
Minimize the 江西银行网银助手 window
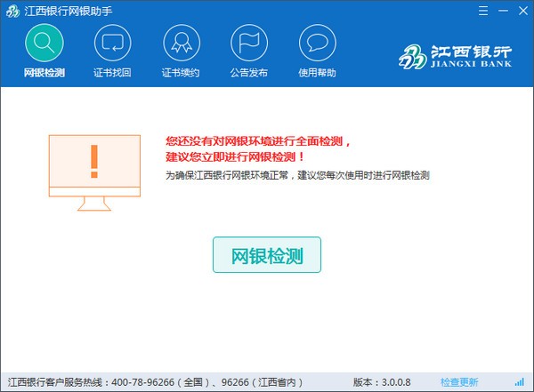(503, 11)
